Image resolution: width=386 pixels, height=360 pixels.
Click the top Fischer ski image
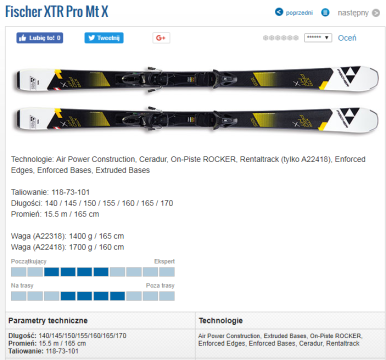197,80
